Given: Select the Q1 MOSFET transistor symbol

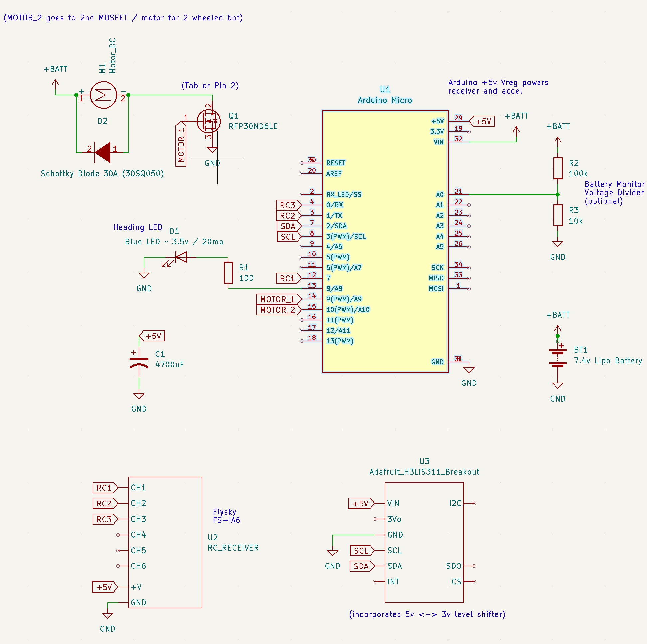Looking at the screenshot, I should click(209, 121).
